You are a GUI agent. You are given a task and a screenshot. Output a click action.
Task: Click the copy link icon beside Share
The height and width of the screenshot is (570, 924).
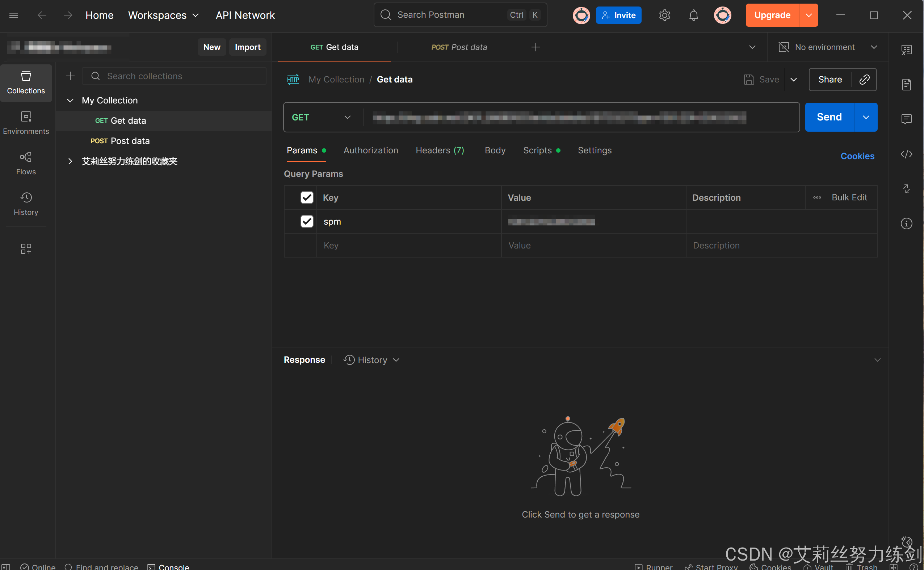(x=864, y=80)
